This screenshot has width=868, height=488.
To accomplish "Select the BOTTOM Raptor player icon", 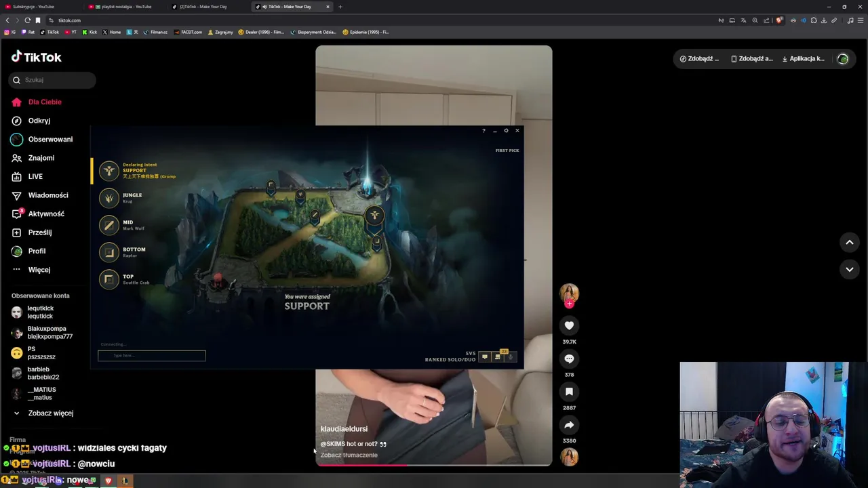I will [108, 252].
